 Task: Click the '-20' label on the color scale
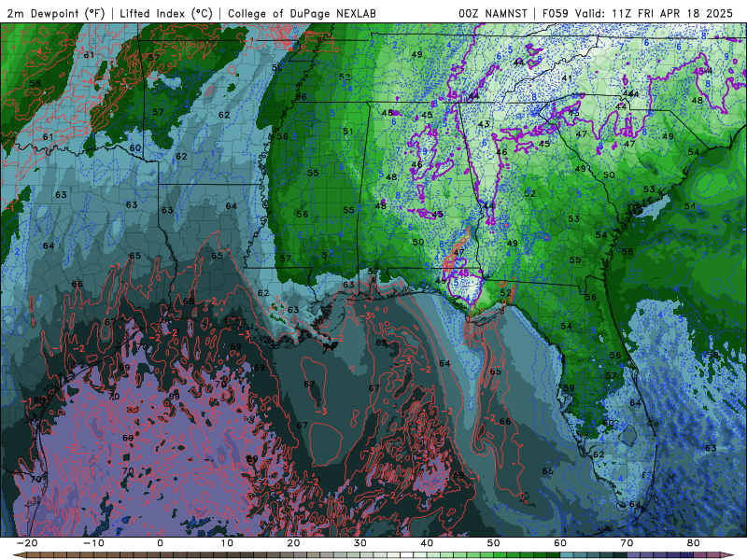(x=27, y=543)
